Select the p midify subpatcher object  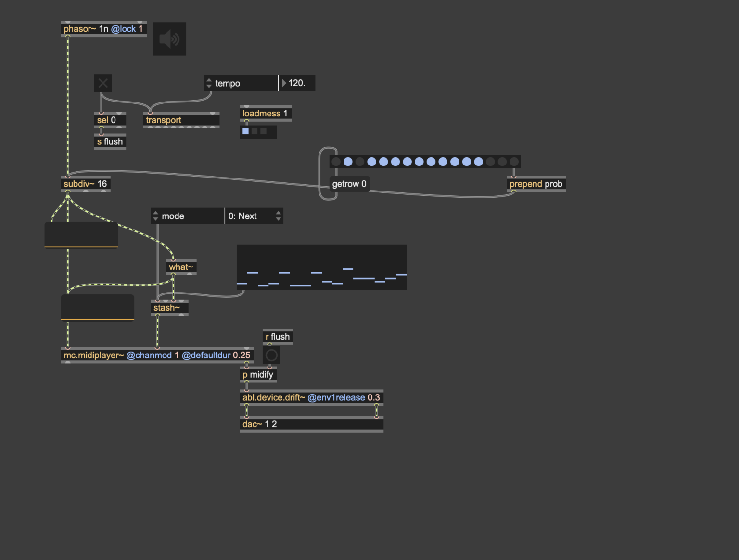258,374
